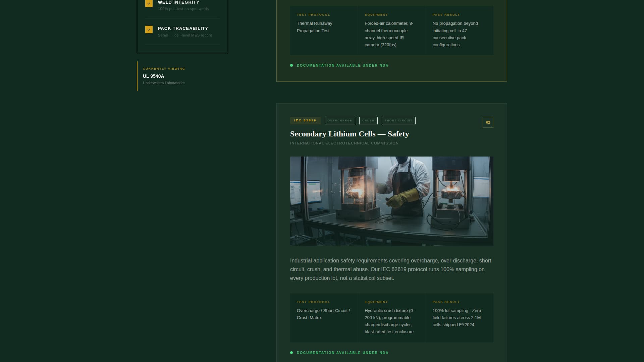Click the green dot next to bottom NDA notice
The height and width of the screenshot is (362, 644).
[x=291, y=353]
